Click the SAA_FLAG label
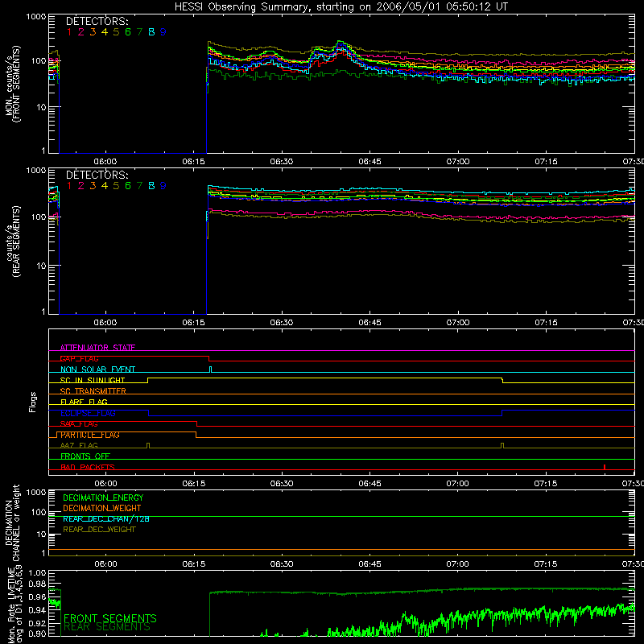 [x=79, y=423]
